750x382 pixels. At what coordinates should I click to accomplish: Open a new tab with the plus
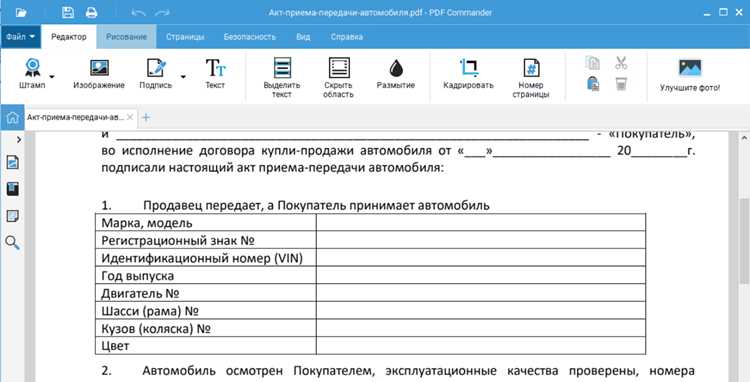click(146, 118)
